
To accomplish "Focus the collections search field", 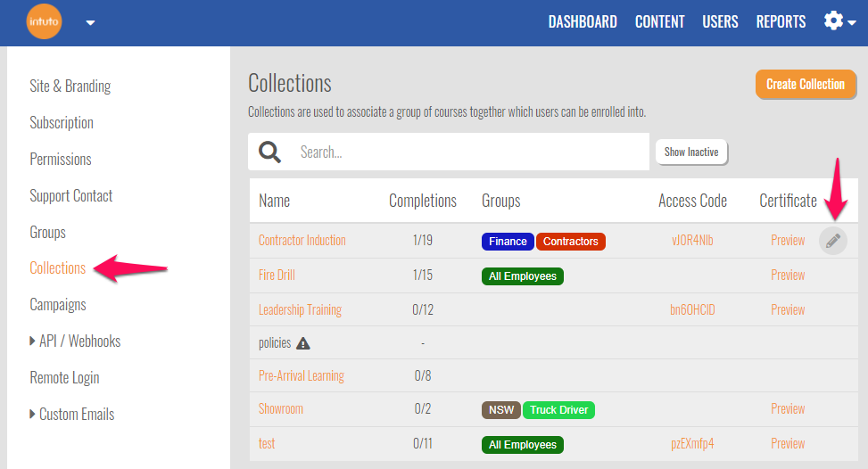I will point(468,152).
